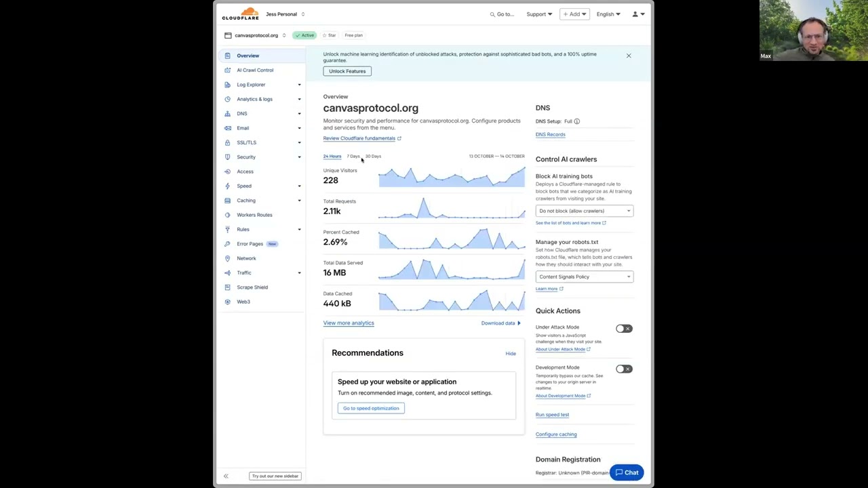
Task: Click the Speed lightning icon
Action: [x=228, y=186]
